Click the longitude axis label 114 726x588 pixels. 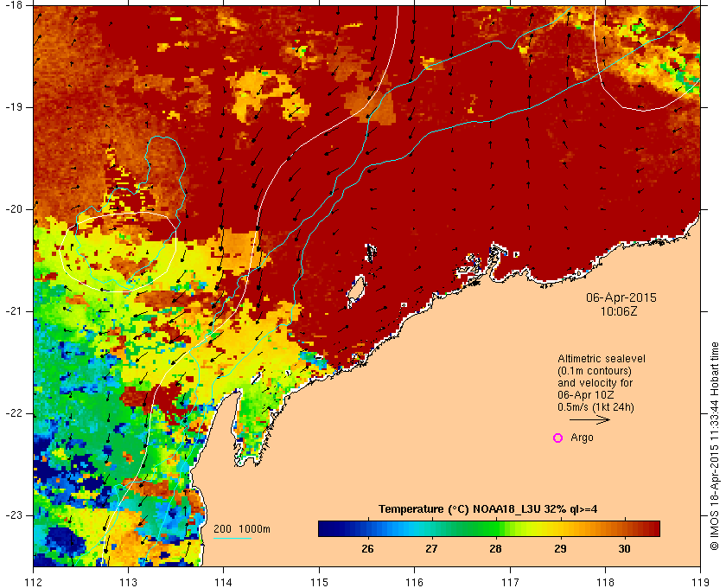click(x=224, y=582)
